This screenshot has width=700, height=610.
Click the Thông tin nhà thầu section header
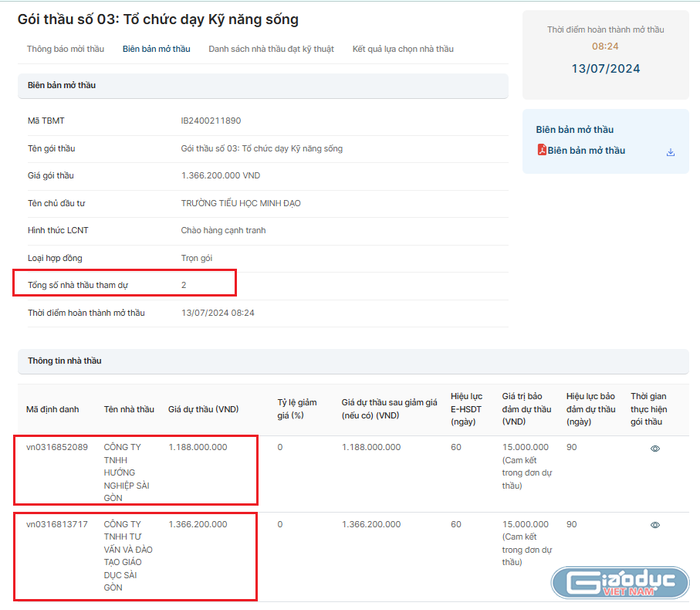coord(64,361)
